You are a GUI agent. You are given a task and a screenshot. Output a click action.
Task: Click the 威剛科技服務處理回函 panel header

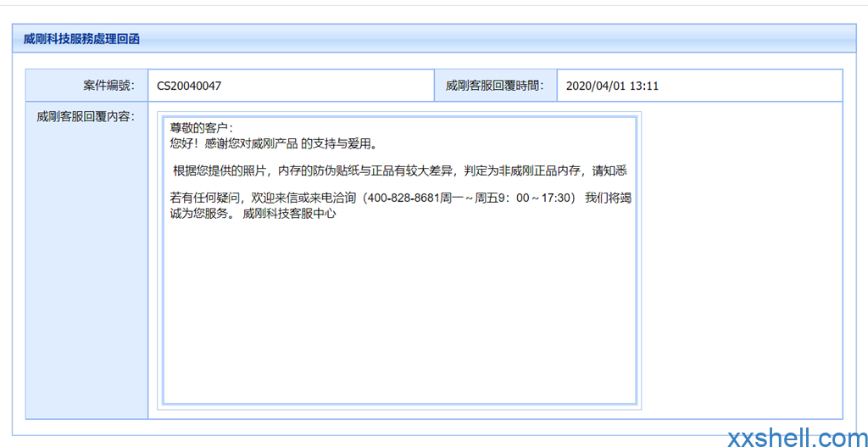pyautogui.click(x=434, y=39)
